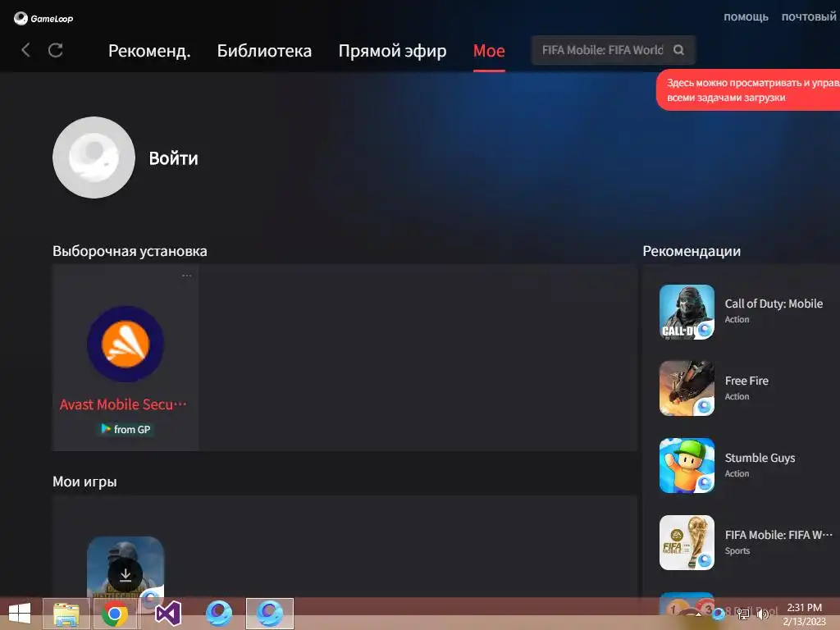Open the Рекоменд. tab
The width and height of the screenshot is (840, 630).
pyautogui.click(x=149, y=51)
